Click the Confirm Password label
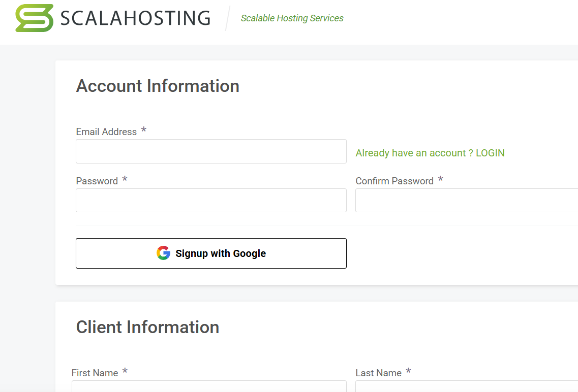 coord(394,181)
